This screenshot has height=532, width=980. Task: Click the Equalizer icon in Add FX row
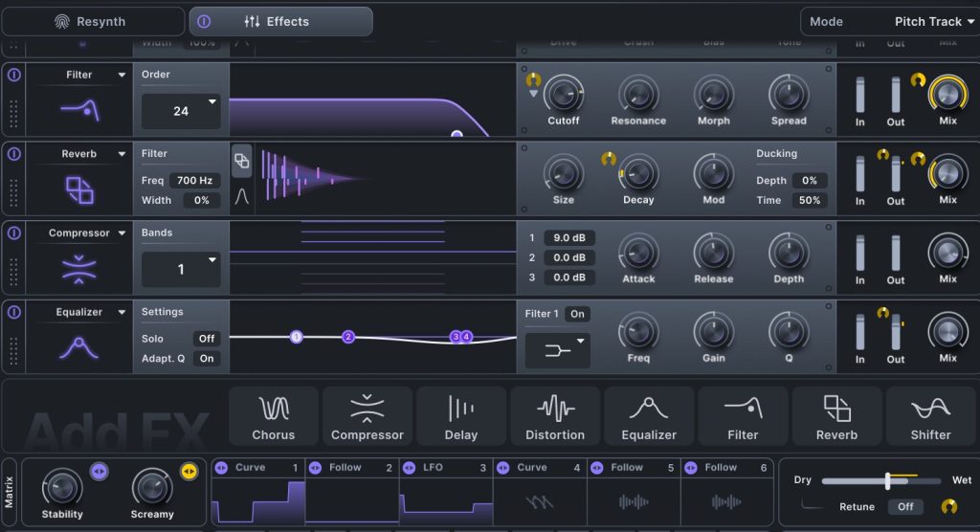tap(648, 417)
